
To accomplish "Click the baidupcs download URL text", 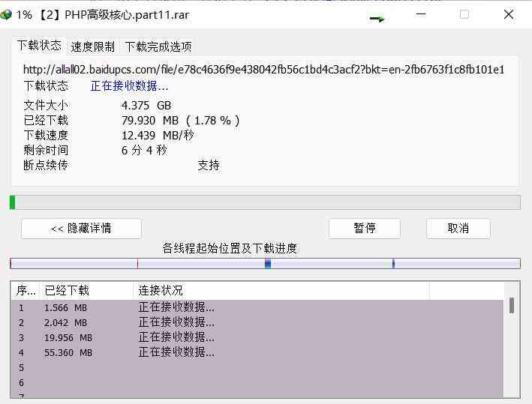I will (263, 70).
